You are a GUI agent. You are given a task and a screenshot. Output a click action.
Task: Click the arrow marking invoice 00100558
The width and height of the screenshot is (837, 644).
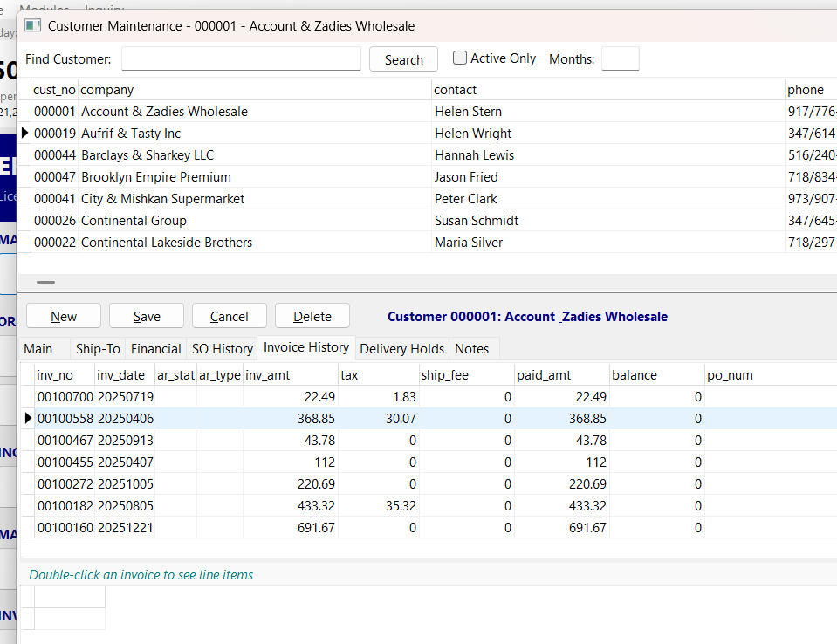(27, 419)
